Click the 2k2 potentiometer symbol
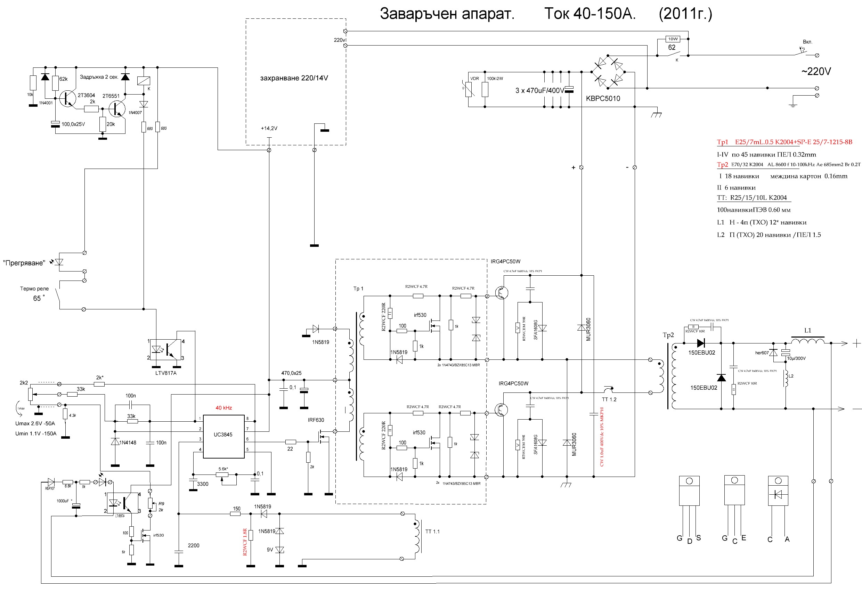The width and height of the screenshot is (862, 616). coord(31,394)
